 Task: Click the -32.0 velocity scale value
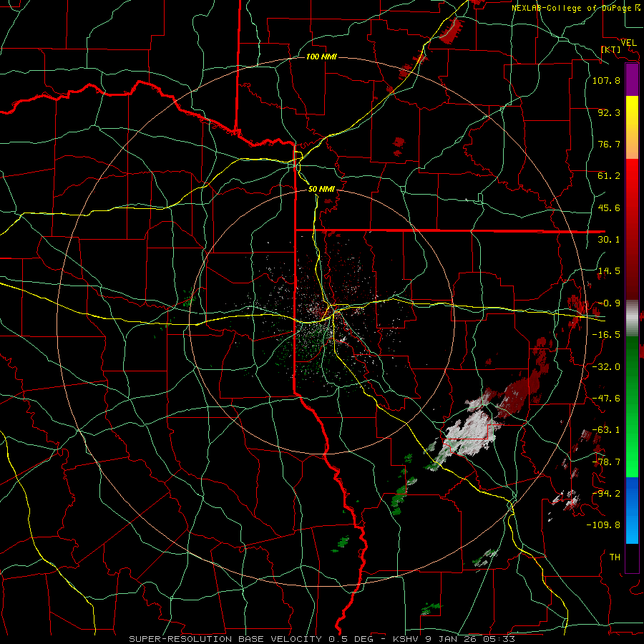point(606,367)
